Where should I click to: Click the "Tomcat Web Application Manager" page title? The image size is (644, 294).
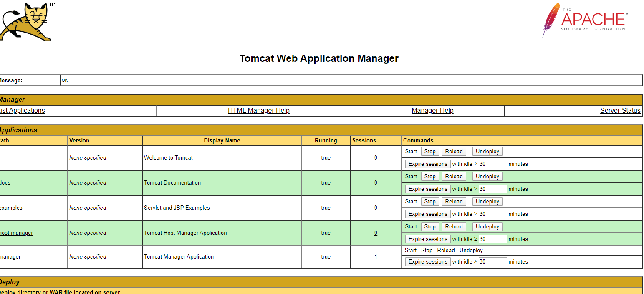coord(319,58)
